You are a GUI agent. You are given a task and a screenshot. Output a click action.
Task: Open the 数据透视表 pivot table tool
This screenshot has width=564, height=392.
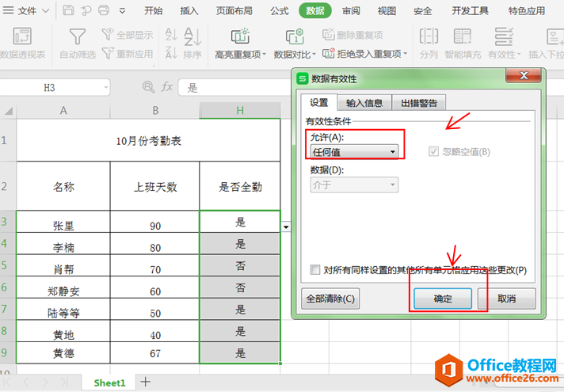[22, 36]
